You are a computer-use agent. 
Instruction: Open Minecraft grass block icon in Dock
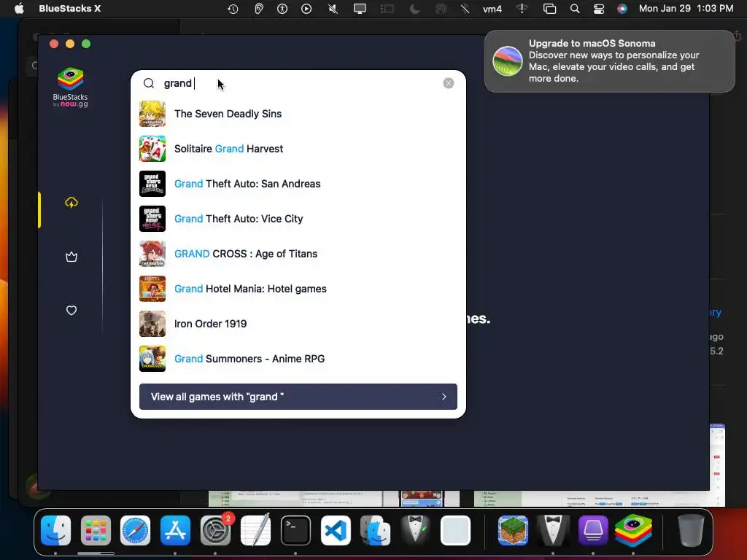[x=513, y=530]
